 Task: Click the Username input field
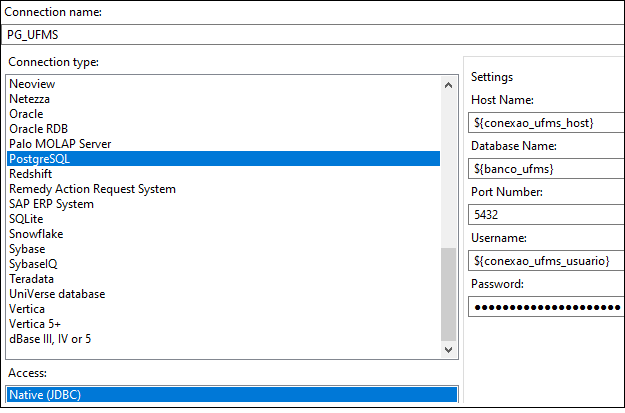click(x=546, y=261)
